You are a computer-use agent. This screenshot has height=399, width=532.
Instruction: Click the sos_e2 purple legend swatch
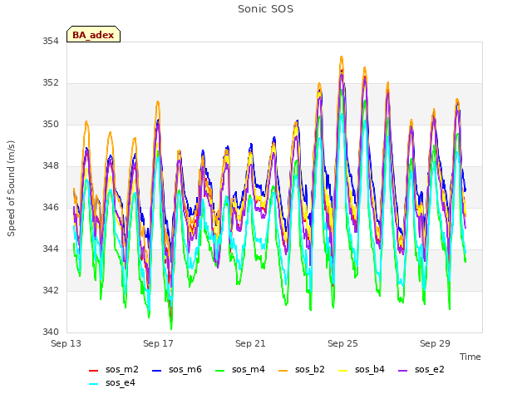(x=402, y=371)
